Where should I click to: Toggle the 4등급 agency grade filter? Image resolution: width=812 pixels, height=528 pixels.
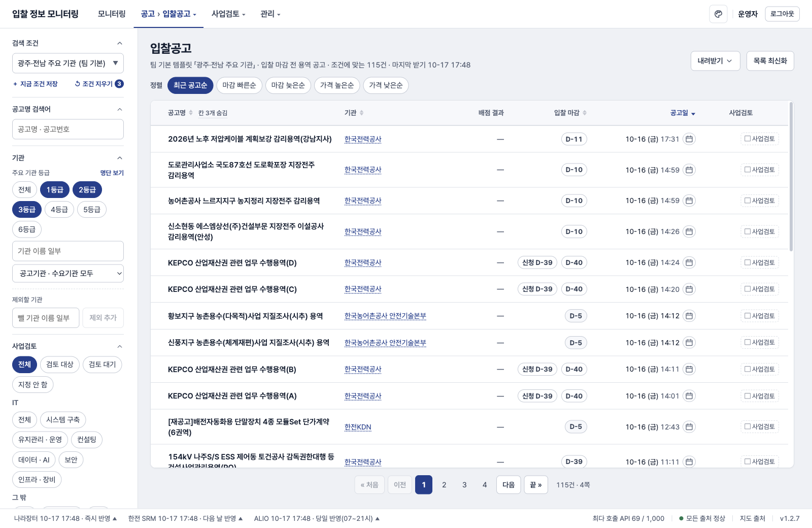click(x=59, y=210)
